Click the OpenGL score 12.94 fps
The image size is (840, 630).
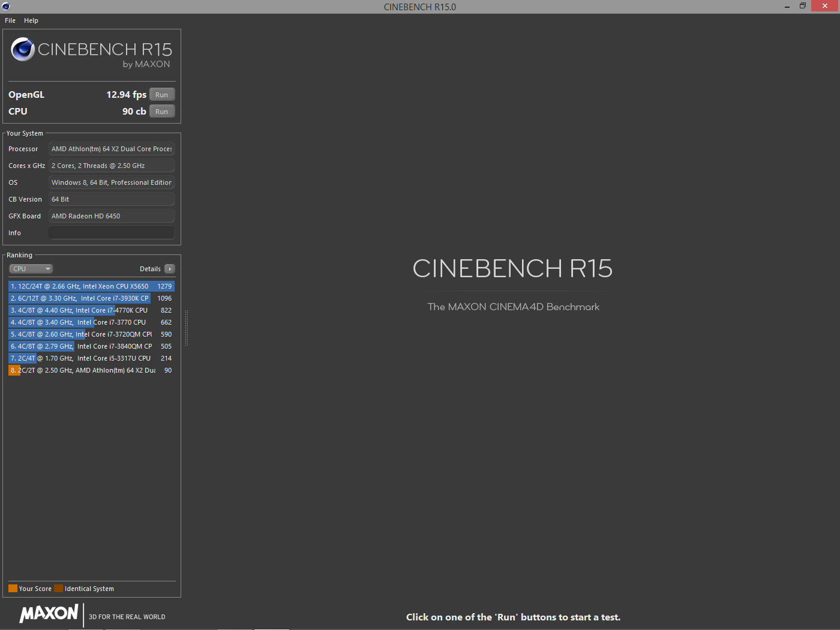click(126, 95)
